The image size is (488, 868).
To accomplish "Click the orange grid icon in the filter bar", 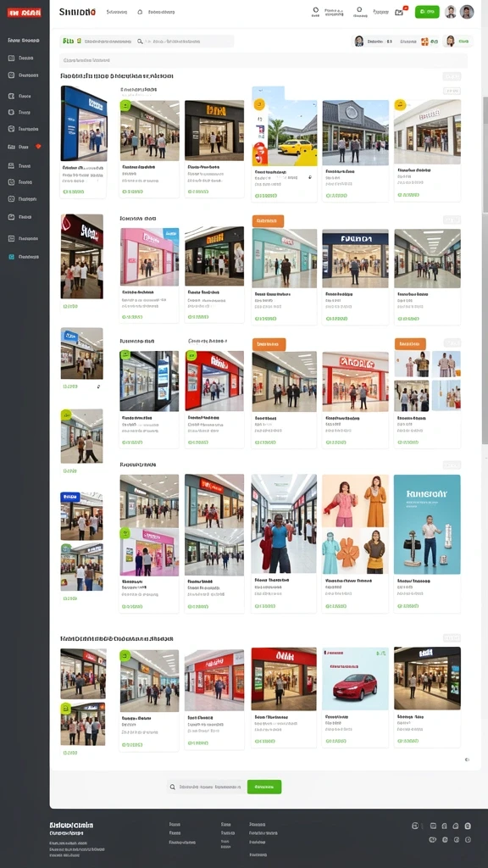I will (425, 41).
